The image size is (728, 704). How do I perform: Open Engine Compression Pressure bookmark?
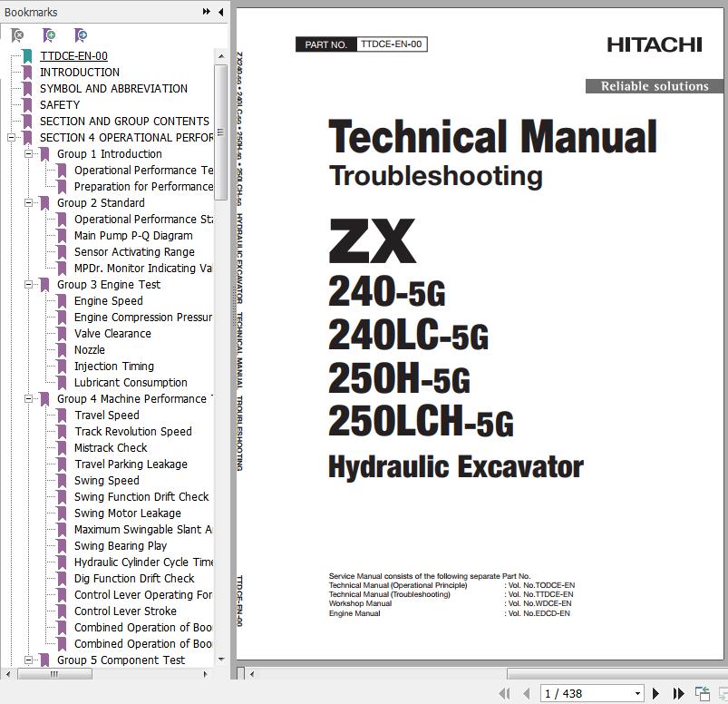(x=143, y=317)
